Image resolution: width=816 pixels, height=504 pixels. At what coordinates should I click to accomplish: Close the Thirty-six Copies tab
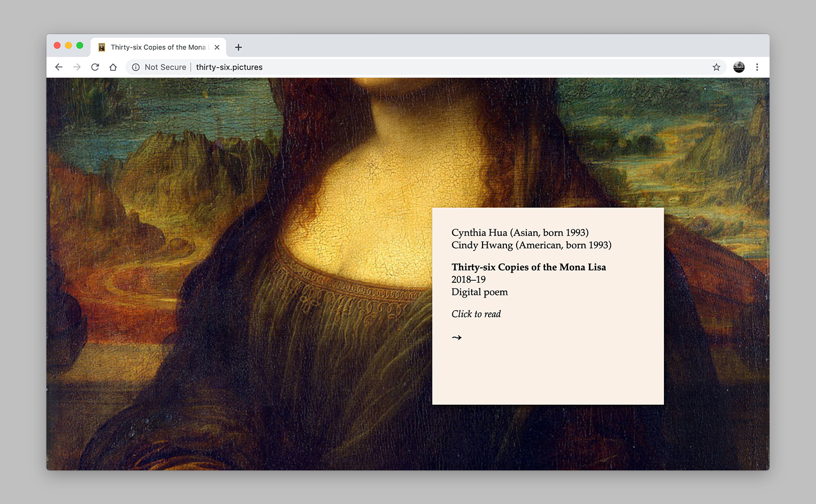[x=217, y=47]
